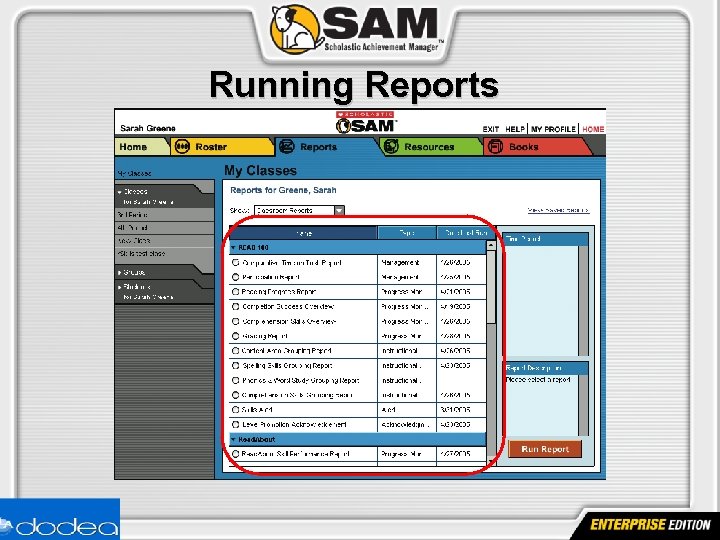
Task: Select the Participation Report radio button
Action: [x=236, y=277]
